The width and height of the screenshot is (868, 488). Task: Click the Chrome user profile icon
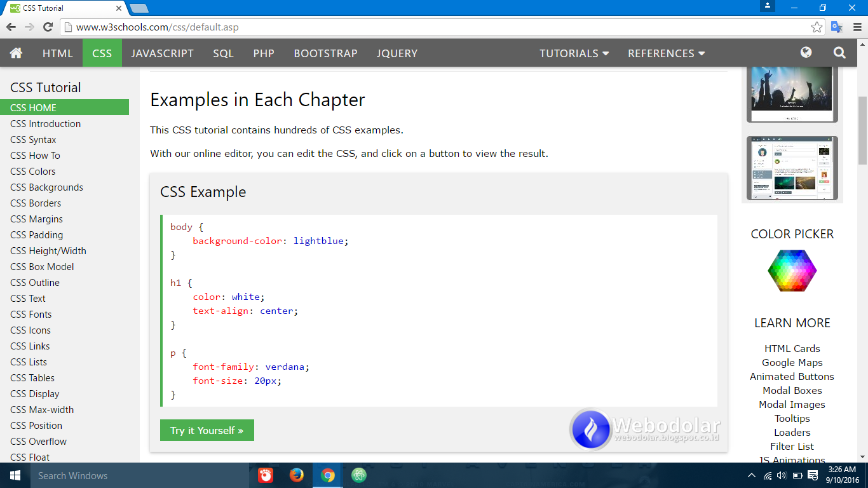pos(768,6)
